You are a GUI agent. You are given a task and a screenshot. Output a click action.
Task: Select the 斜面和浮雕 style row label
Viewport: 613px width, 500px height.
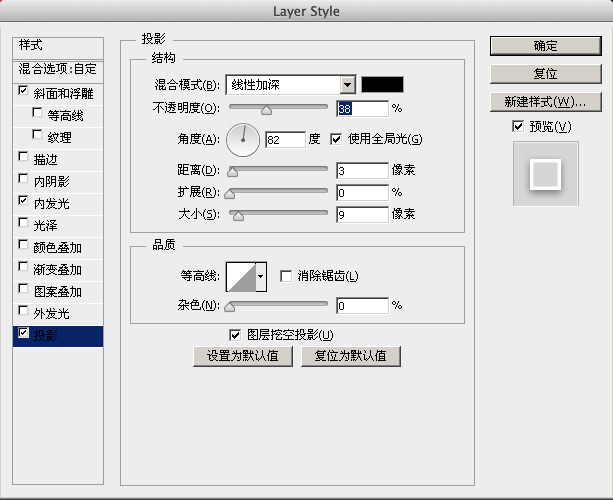point(63,94)
